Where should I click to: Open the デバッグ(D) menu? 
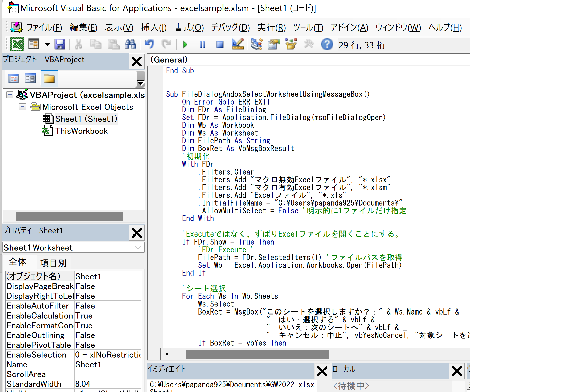click(x=230, y=27)
